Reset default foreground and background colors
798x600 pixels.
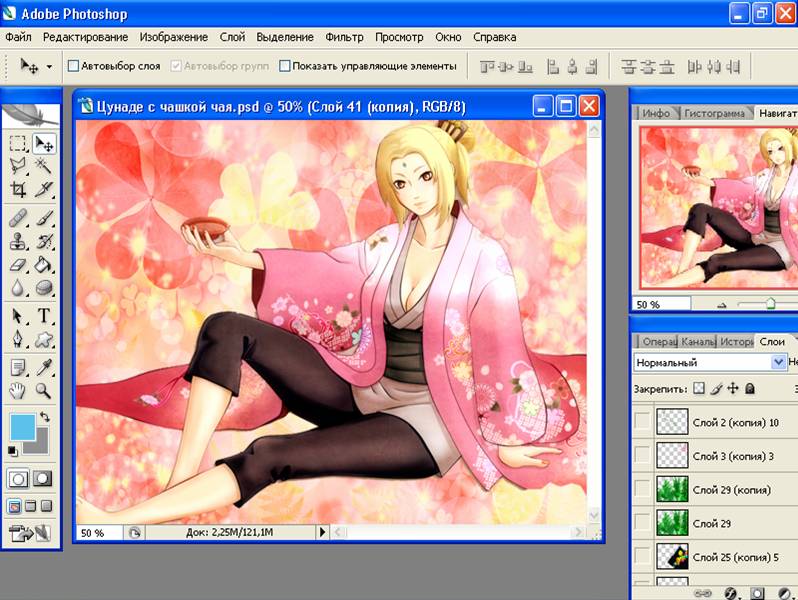click(x=13, y=450)
